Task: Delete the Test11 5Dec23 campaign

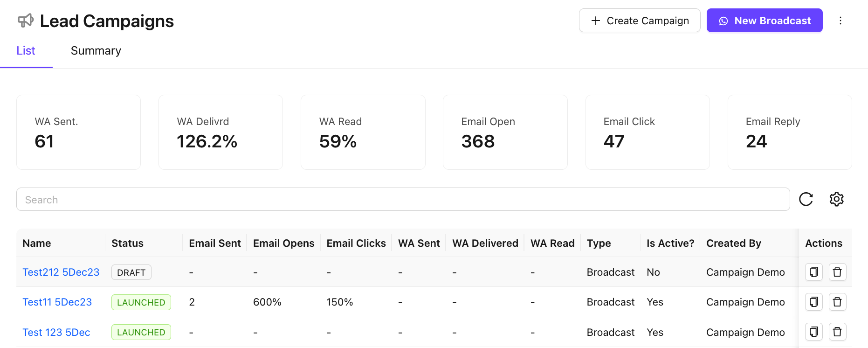Action: [x=838, y=302]
